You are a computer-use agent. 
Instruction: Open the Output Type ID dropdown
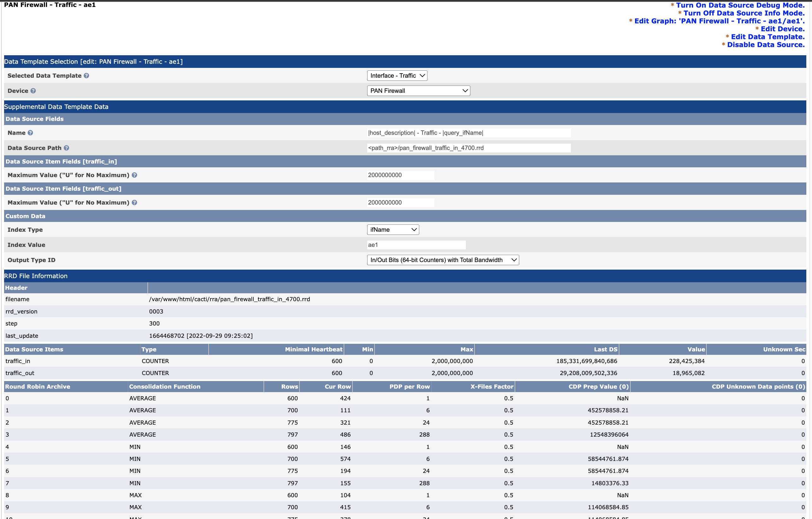coord(443,260)
